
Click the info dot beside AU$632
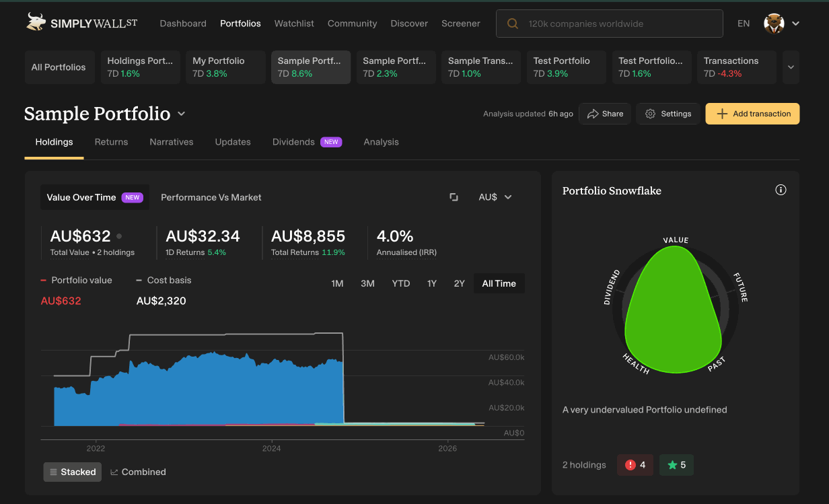click(x=119, y=236)
